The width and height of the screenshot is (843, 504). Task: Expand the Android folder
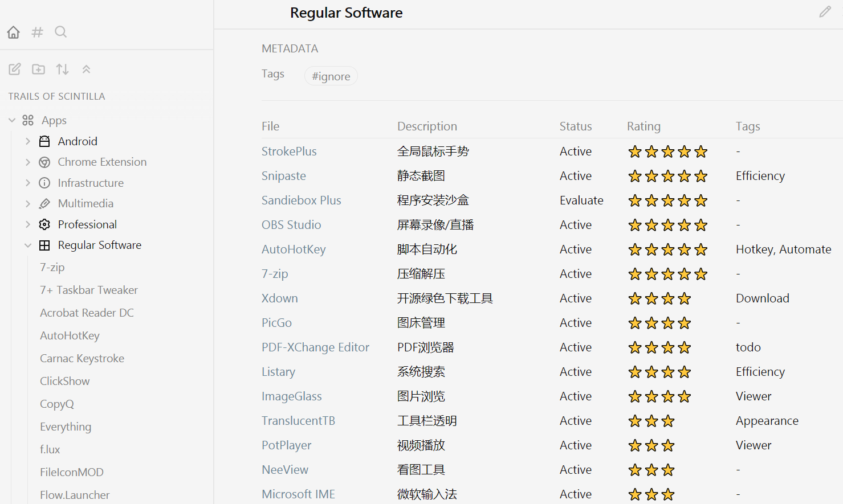point(28,141)
